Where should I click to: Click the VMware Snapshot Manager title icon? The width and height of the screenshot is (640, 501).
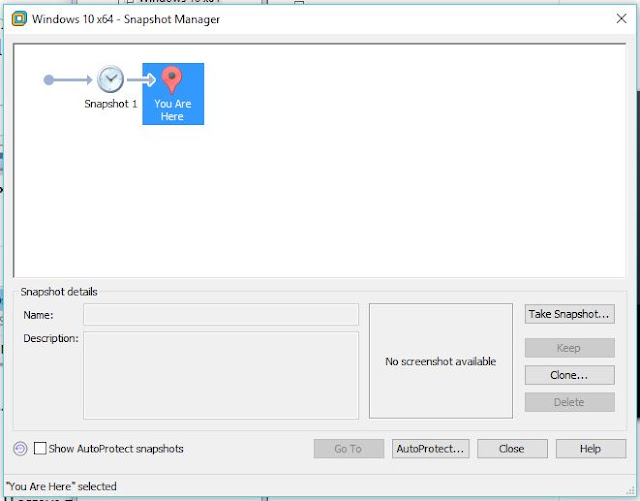pyautogui.click(x=19, y=19)
